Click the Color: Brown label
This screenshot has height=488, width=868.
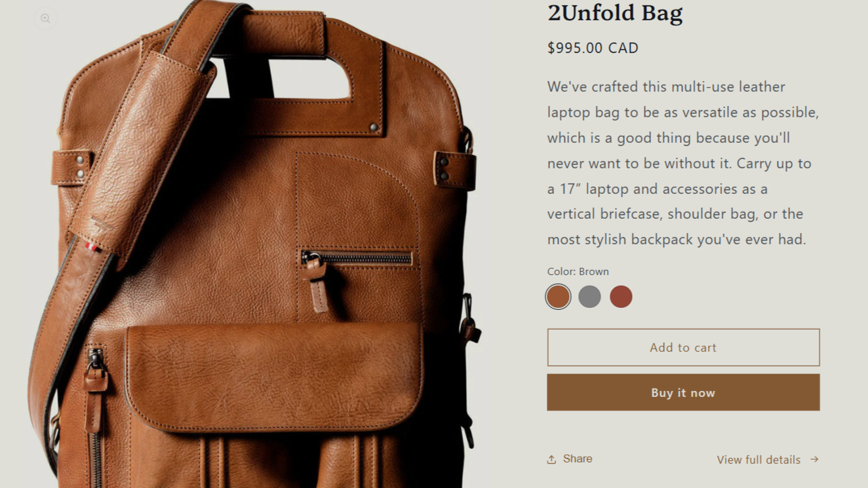coord(578,271)
